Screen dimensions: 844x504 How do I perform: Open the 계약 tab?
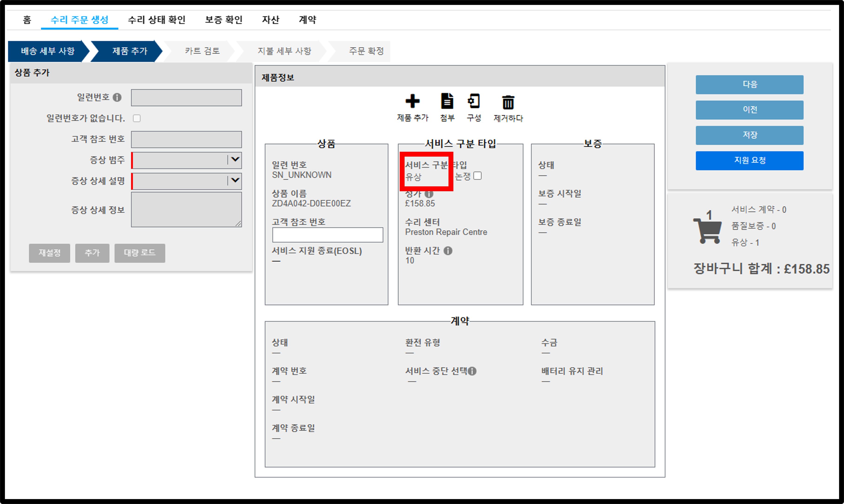[x=307, y=20]
